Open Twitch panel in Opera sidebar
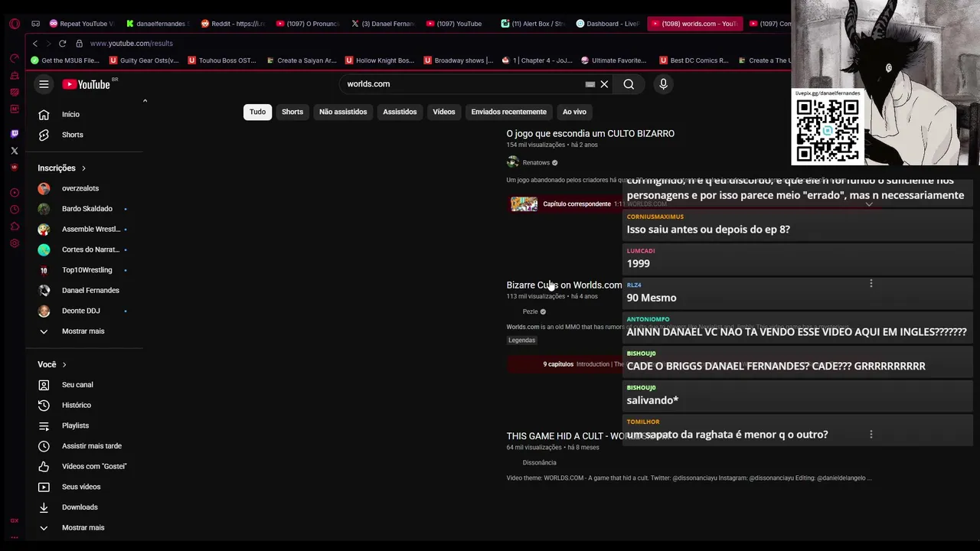 point(14,134)
